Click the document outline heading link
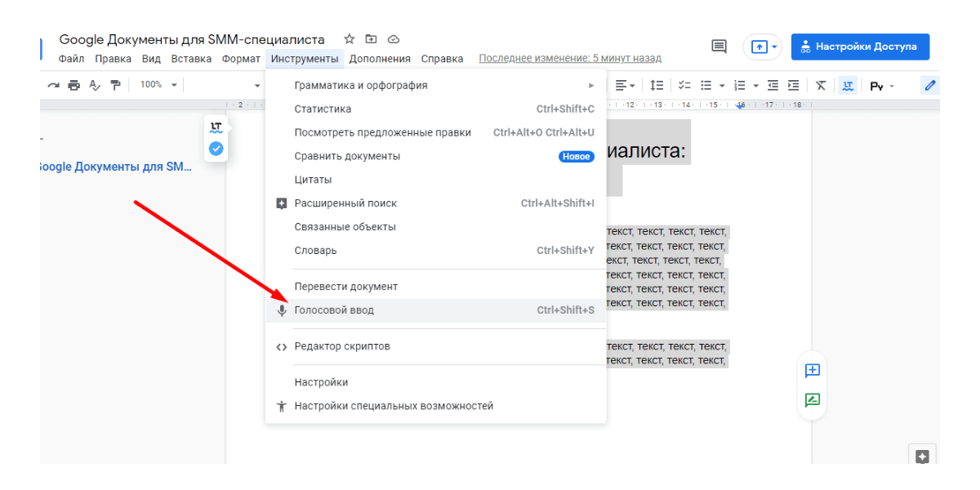Image resolution: width=980 pixels, height=490 pixels. point(115,167)
